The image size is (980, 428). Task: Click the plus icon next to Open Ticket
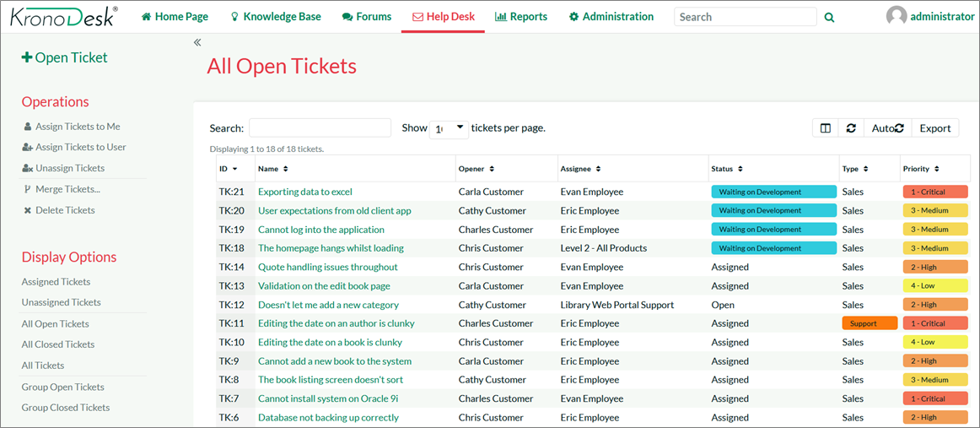(27, 57)
